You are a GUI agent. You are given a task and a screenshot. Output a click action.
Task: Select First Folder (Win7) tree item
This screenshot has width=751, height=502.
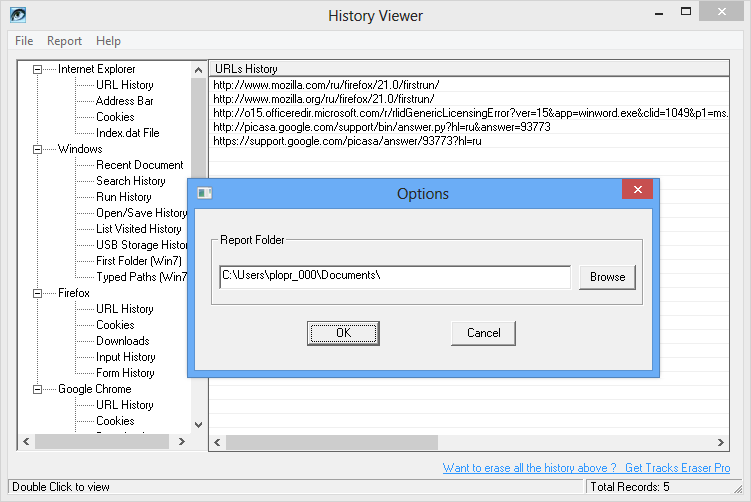tap(139, 261)
